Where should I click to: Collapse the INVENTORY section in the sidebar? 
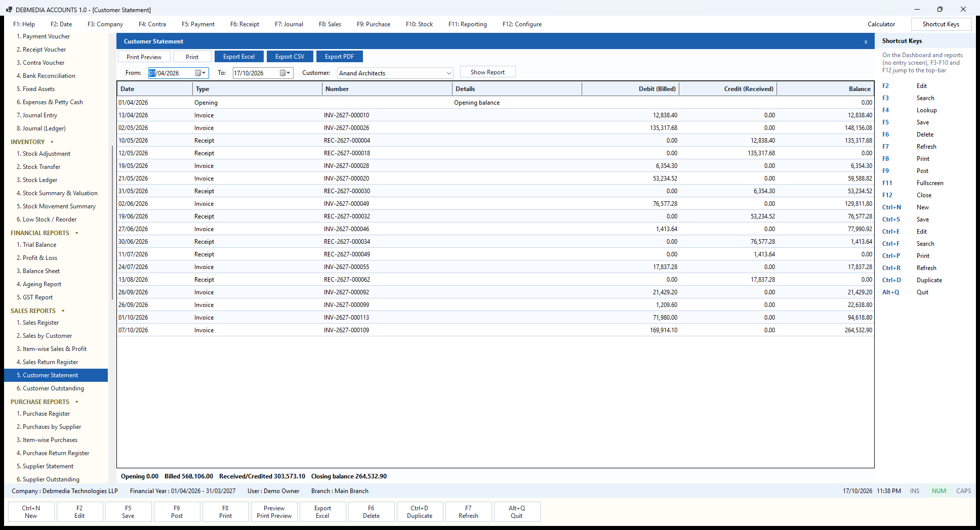[x=52, y=142]
